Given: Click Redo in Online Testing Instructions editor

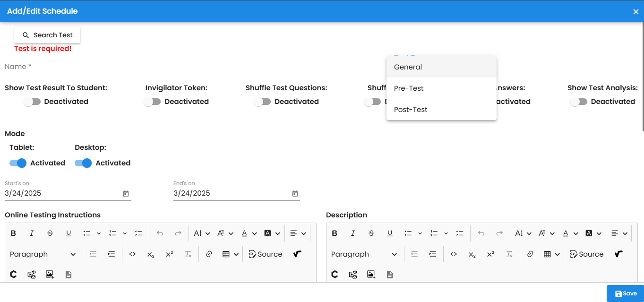Looking at the screenshot, I should click(178, 233).
